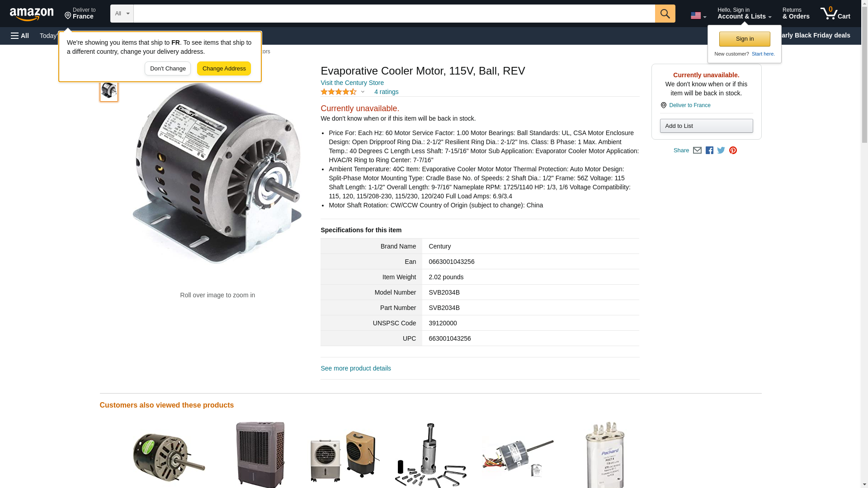
Task: Open the 4 ratings link
Action: (x=387, y=92)
